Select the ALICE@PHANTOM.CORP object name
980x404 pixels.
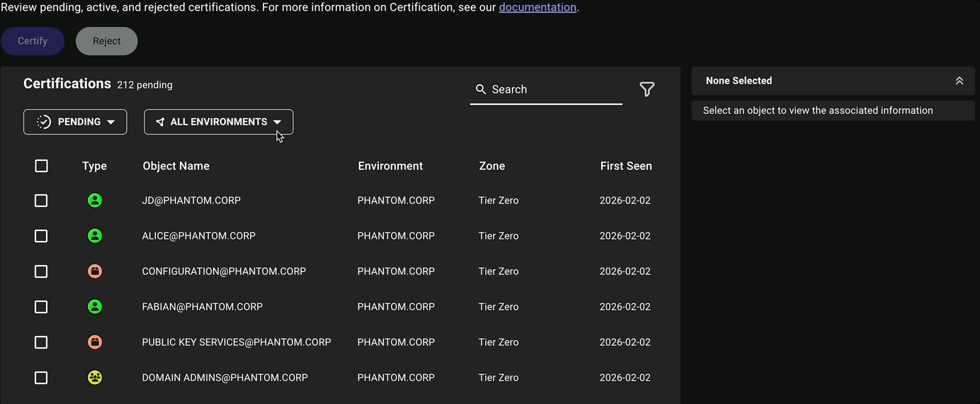[199, 236]
